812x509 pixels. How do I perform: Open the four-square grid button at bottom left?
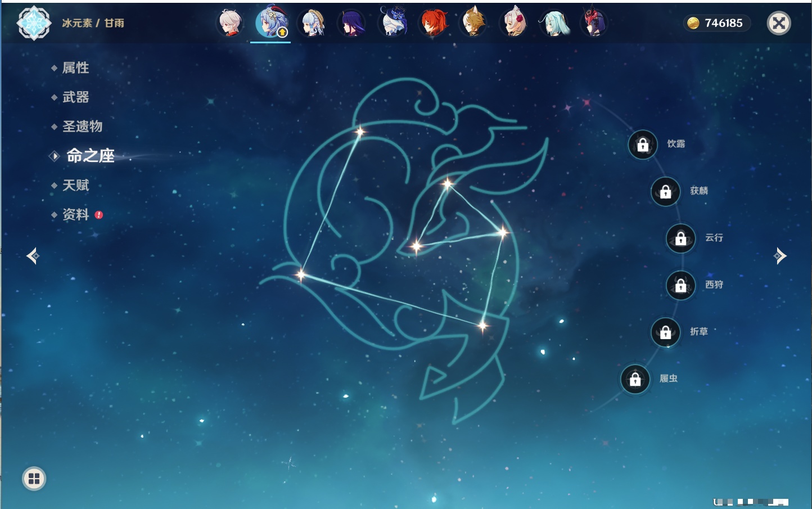click(x=34, y=479)
